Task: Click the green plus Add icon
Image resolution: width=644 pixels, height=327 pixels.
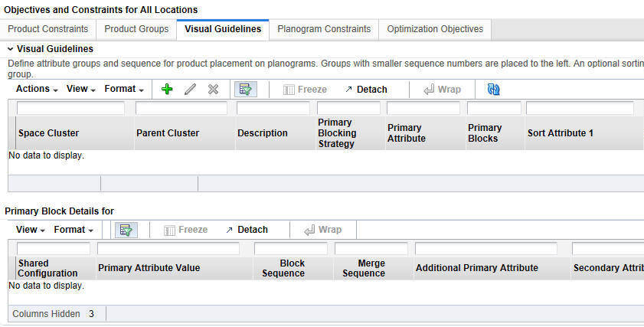Action: click(x=167, y=90)
